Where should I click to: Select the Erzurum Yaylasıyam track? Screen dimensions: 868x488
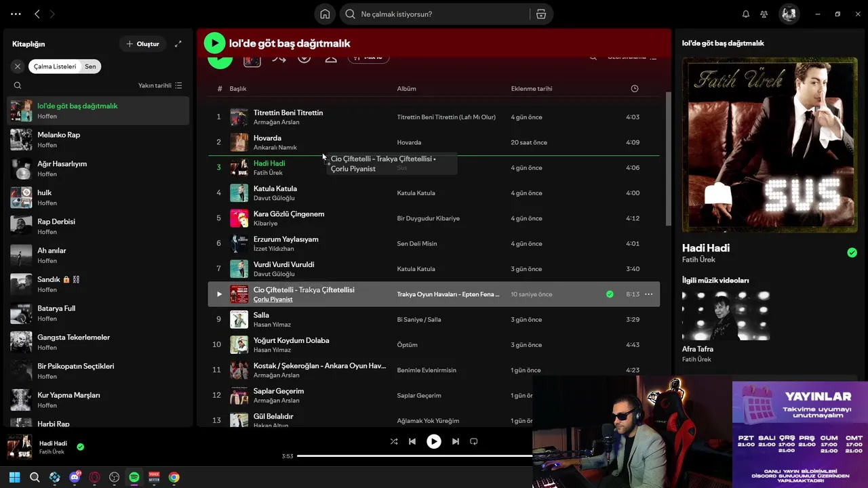433,243
